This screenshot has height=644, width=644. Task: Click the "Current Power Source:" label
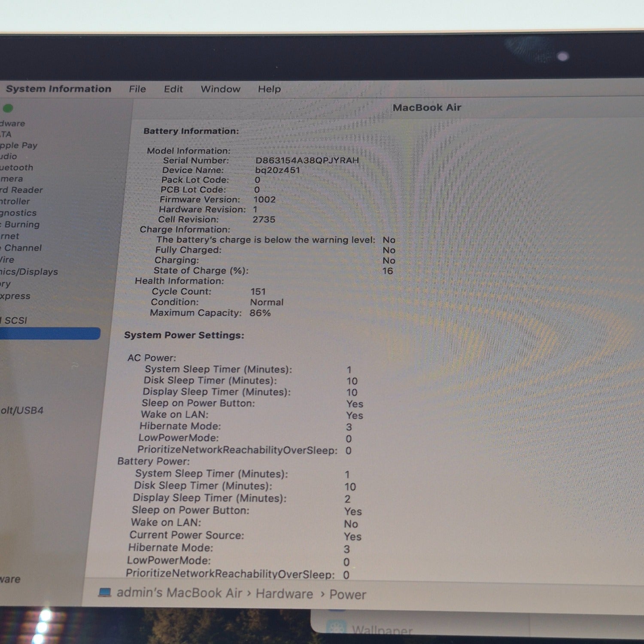click(186, 535)
